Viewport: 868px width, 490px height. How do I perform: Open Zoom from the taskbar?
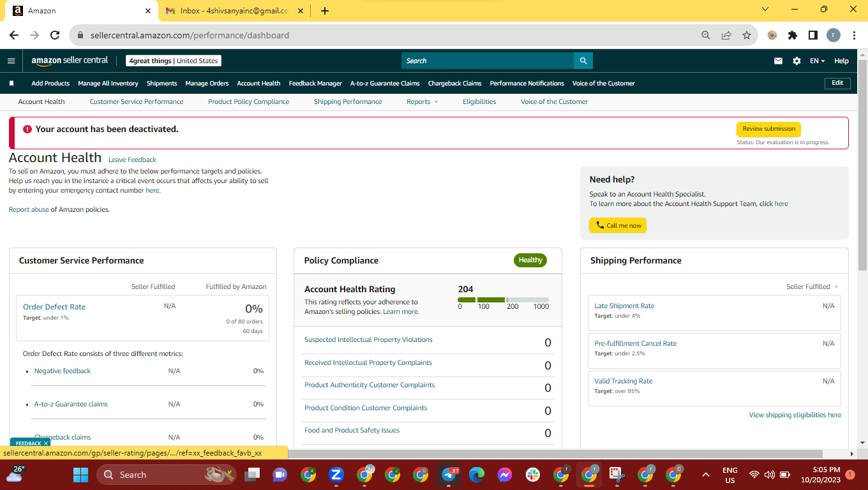pyautogui.click(x=336, y=475)
